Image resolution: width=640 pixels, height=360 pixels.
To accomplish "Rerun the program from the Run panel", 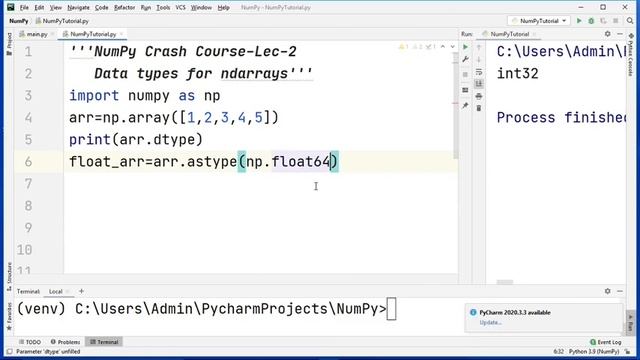I will click(x=465, y=47).
